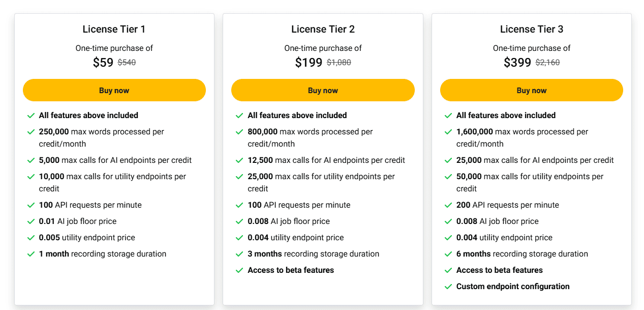Click the License Tier 1 heading

tap(114, 29)
